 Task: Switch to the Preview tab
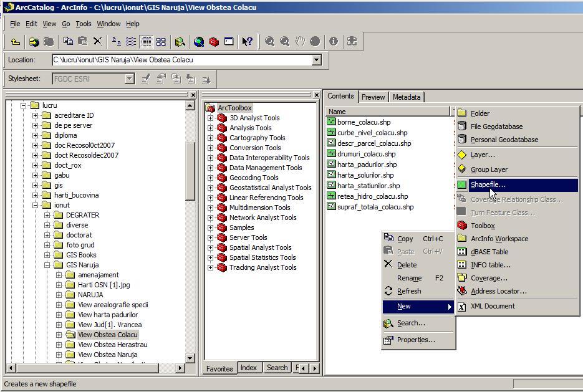[373, 97]
